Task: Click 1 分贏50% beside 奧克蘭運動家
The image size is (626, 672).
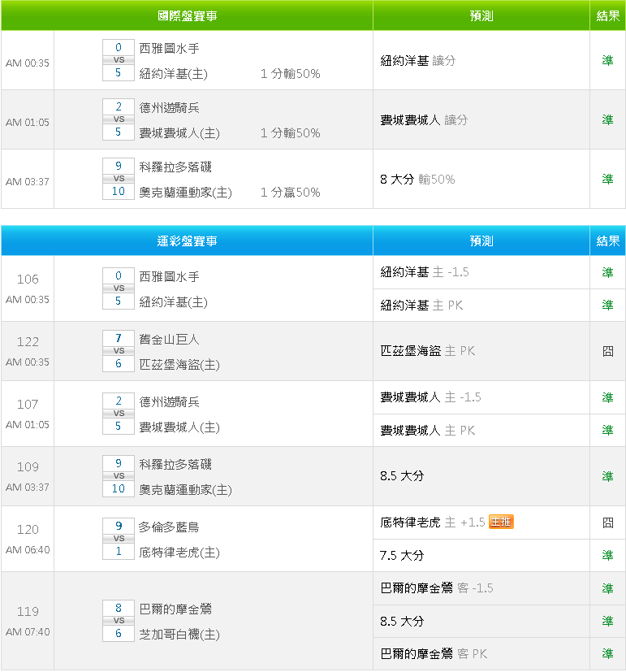Action: coord(291,193)
